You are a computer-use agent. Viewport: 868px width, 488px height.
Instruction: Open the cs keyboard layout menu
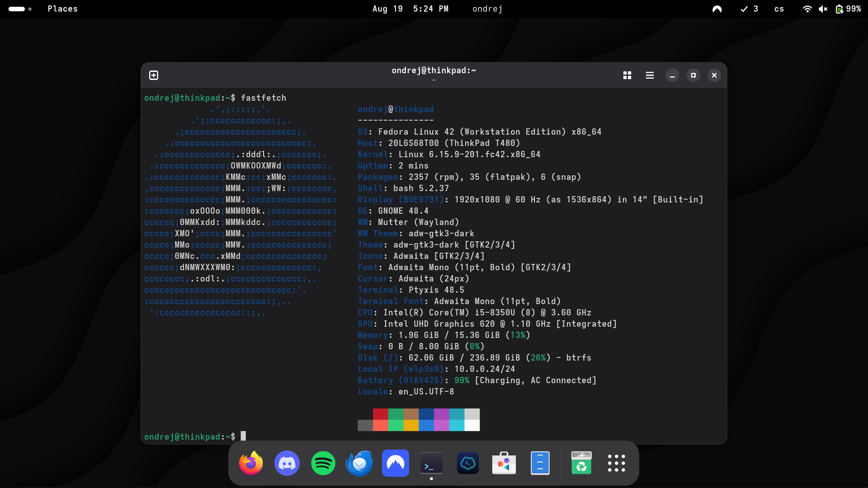point(779,9)
